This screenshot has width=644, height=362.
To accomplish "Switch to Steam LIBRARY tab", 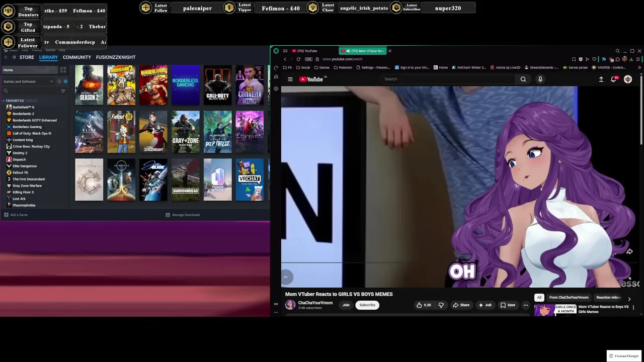I will (x=48, y=57).
